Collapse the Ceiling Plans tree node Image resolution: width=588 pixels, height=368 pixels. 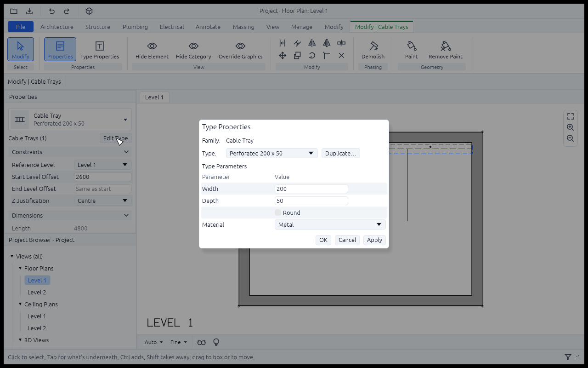[x=20, y=304]
